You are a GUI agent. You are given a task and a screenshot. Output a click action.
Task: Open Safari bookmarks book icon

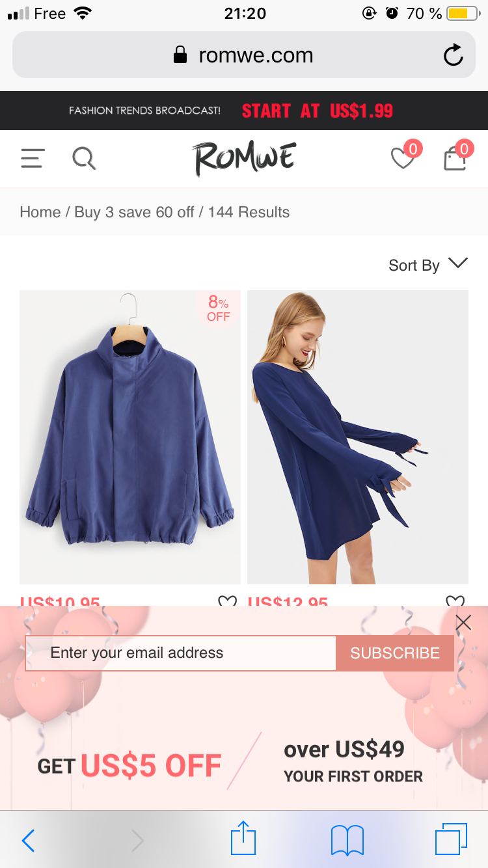pyautogui.click(x=347, y=840)
